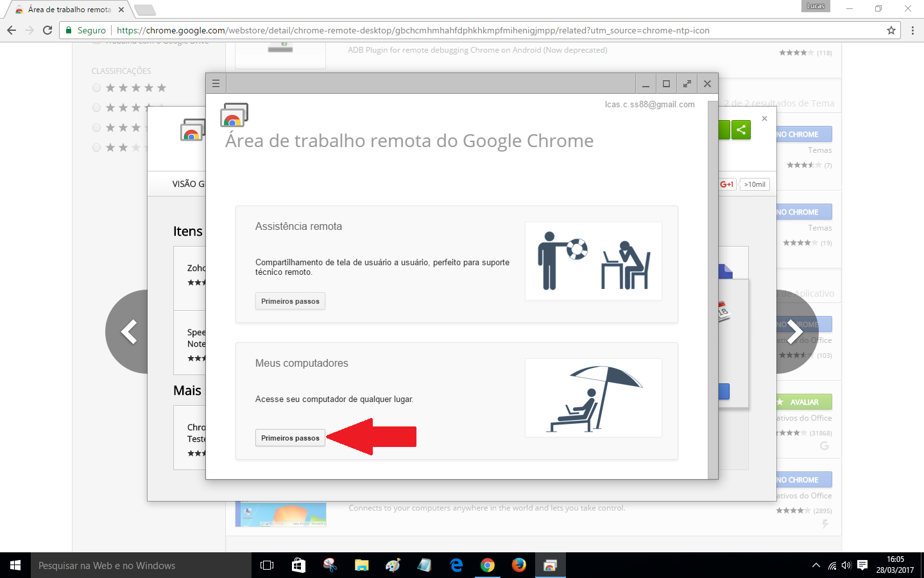
Task: Click the Assistência remota lifebuoy illustration
Action: coord(594,261)
